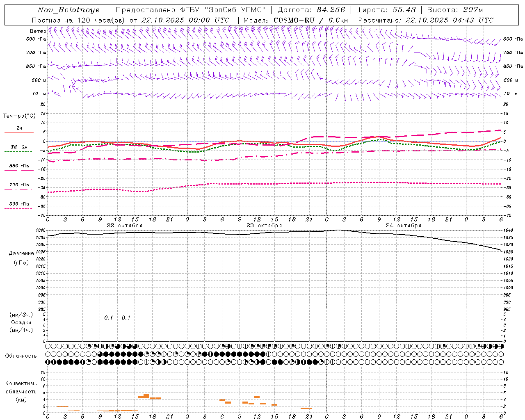
Task: Click the '(гПа)' unit under Давление
Action: coord(21,263)
